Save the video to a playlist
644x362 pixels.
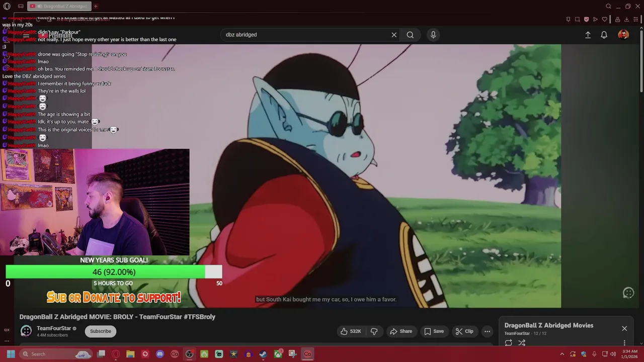pyautogui.click(x=434, y=331)
